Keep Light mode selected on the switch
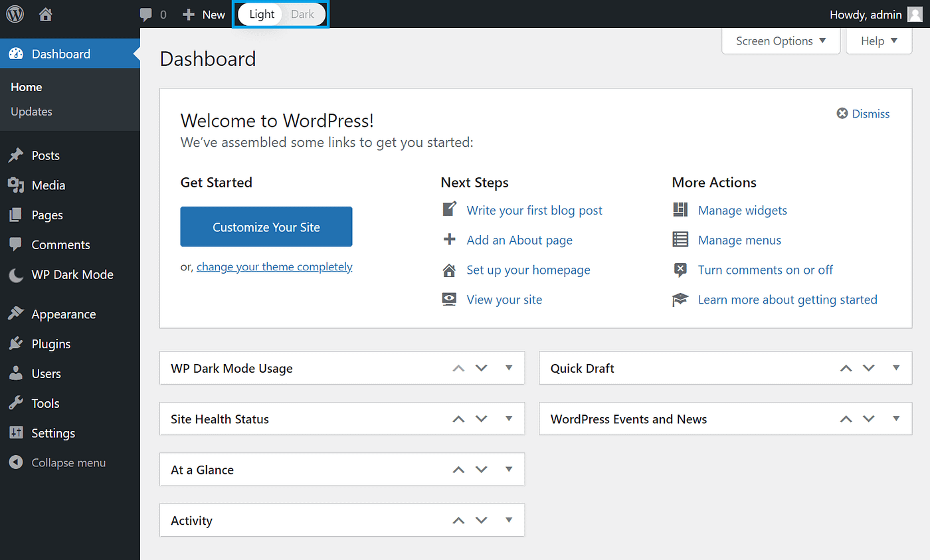 click(x=260, y=14)
